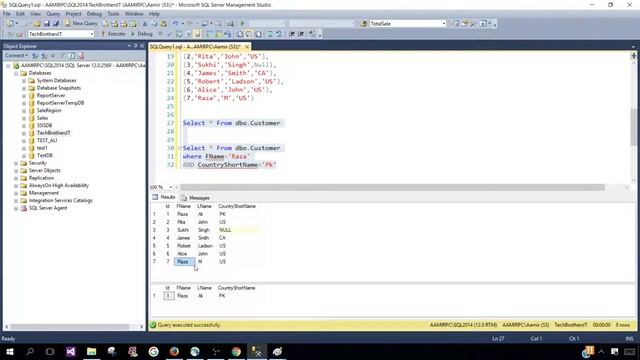
Task: Click the CountryShortName header in first grid
Action: point(237,207)
